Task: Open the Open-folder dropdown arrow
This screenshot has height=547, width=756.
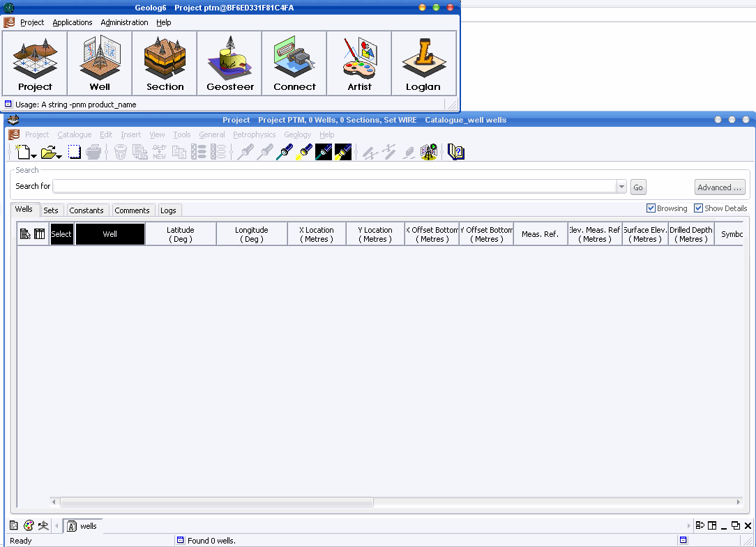Action: click(59, 157)
